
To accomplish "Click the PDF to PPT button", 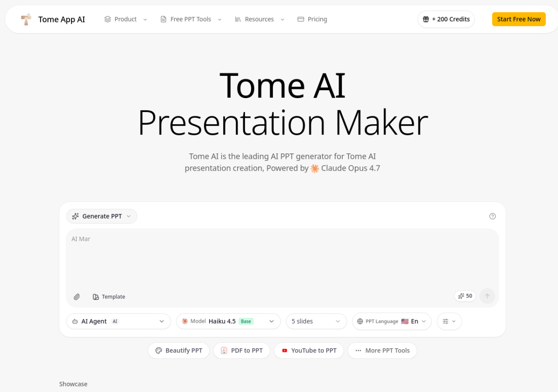I will 242,351.
